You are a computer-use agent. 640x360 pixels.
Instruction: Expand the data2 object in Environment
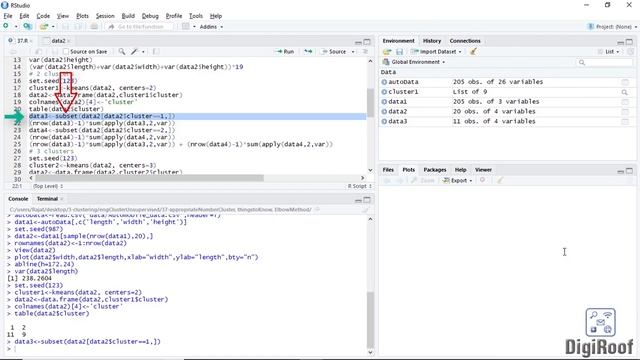[384, 111]
